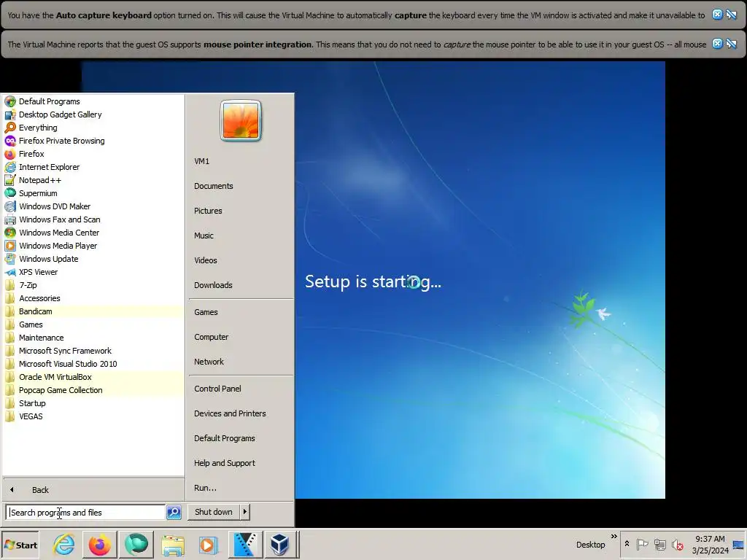Launch Notepad++
The width and height of the screenshot is (747, 560).
pyautogui.click(x=93, y=180)
